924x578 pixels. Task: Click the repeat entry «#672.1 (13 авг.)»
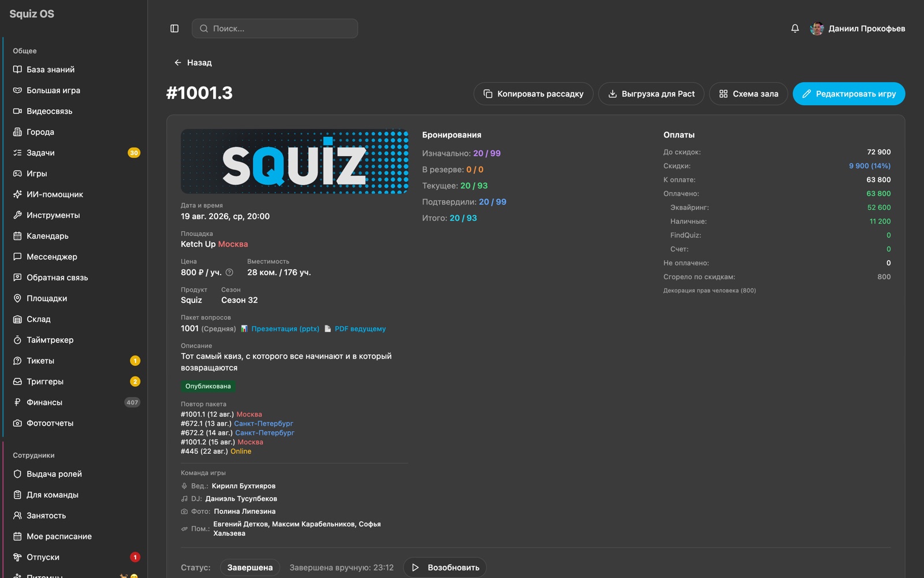pos(206,424)
